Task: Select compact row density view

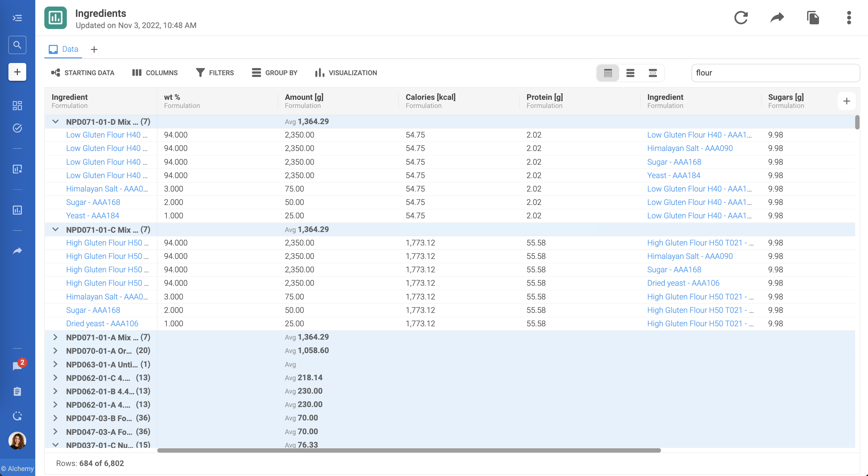Action: [x=608, y=73]
